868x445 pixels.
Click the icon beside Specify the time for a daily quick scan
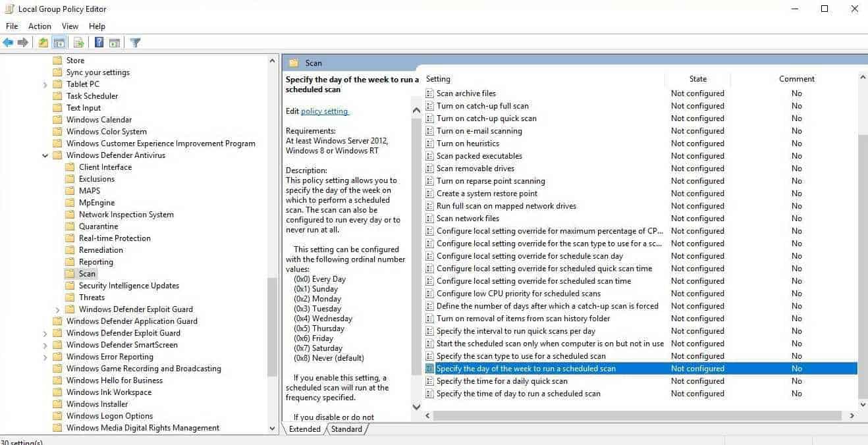click(x=430, y=381)
